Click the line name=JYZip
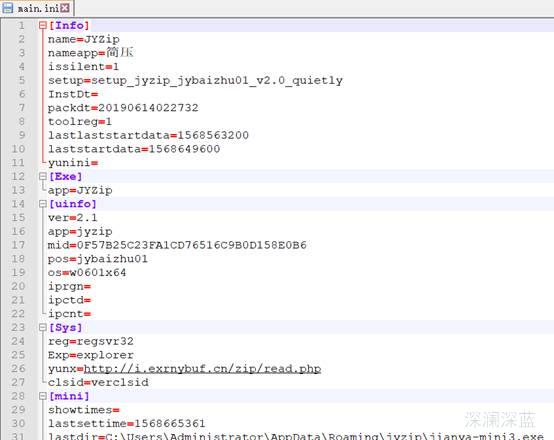 click(x=84, y=39)
